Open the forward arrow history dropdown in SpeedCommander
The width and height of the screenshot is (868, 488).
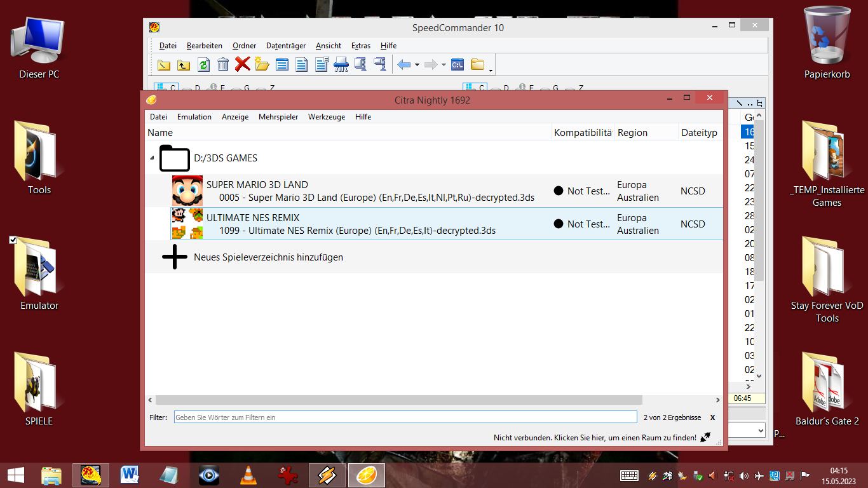coord(444,65)
